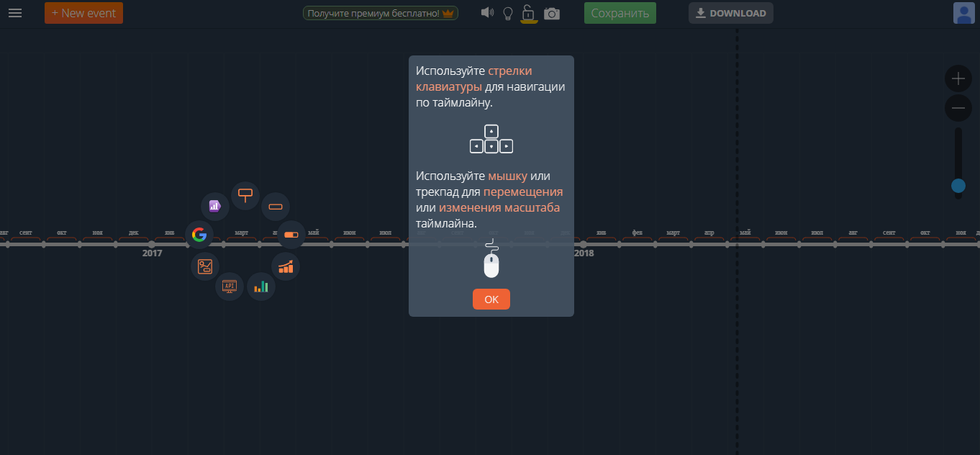Select the toggle-switch event icon near май

click(291, 235)
